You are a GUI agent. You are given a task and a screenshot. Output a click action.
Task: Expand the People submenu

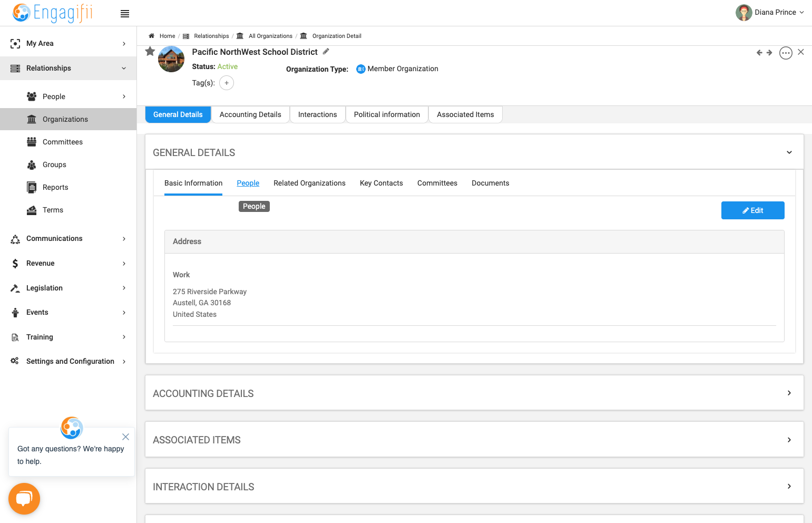pyautogui.click(x=69, y=96)
